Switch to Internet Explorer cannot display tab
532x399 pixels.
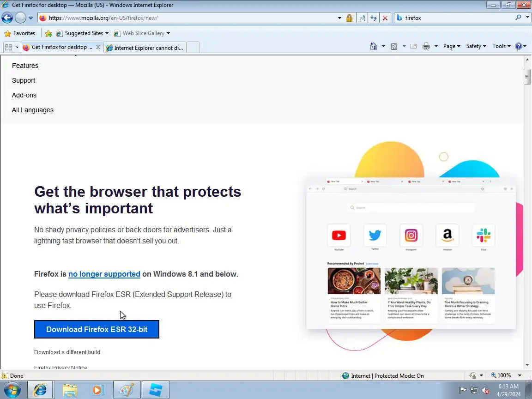[145, 48]
